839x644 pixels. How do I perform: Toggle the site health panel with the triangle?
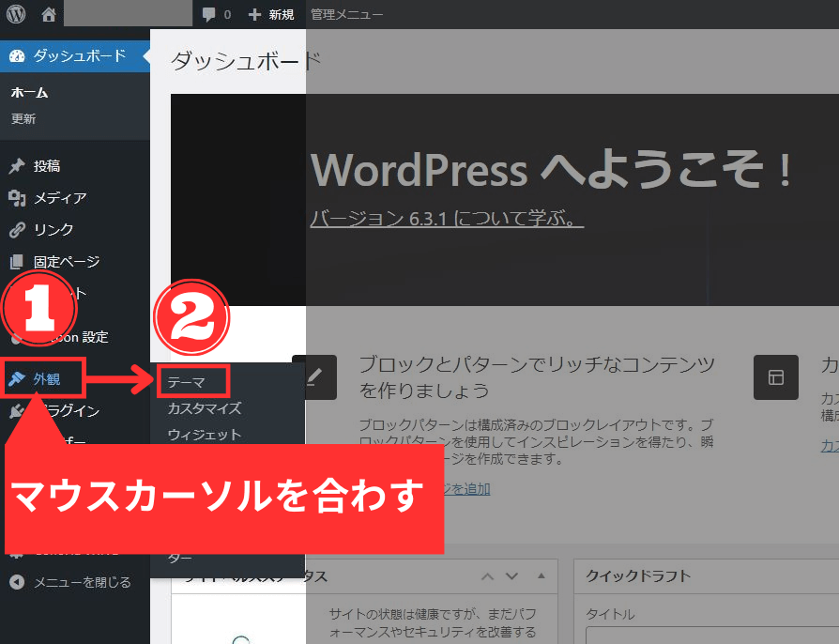[x=542, y=576]
